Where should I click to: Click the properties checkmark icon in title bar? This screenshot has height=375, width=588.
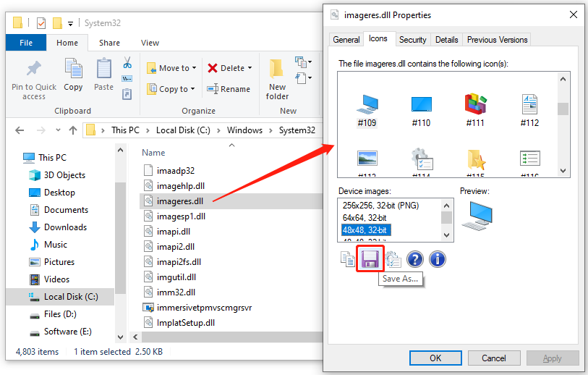(x=41, y=23)
